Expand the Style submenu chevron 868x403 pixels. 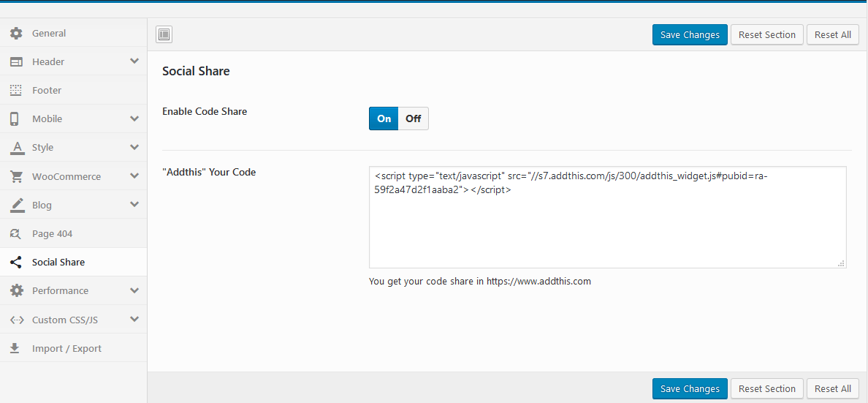point(134,147)
